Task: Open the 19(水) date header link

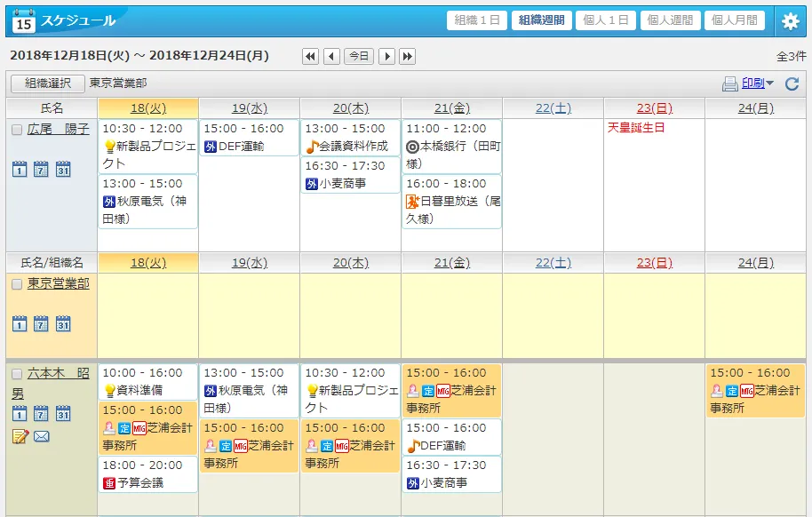Action: coord(250,108)
